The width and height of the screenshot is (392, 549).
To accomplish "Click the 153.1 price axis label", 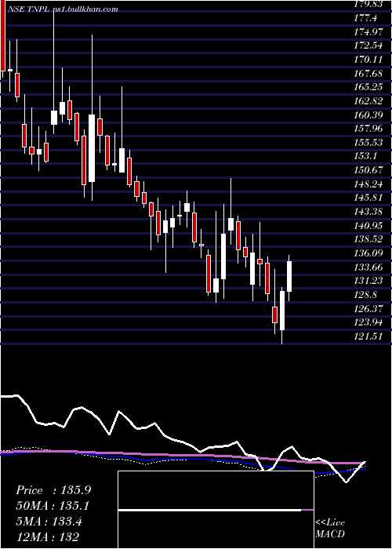I will click(365, 157).
